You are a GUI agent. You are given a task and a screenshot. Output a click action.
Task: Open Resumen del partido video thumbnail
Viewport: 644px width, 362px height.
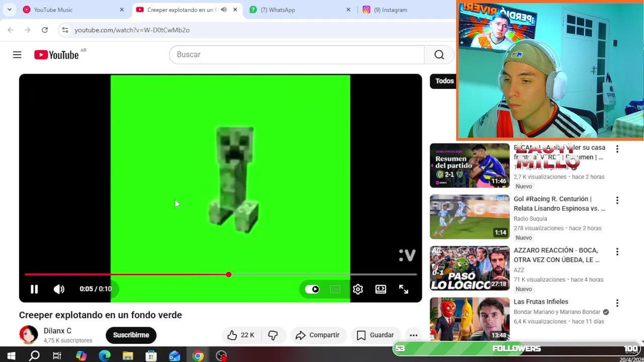click(x=469, y=165)
